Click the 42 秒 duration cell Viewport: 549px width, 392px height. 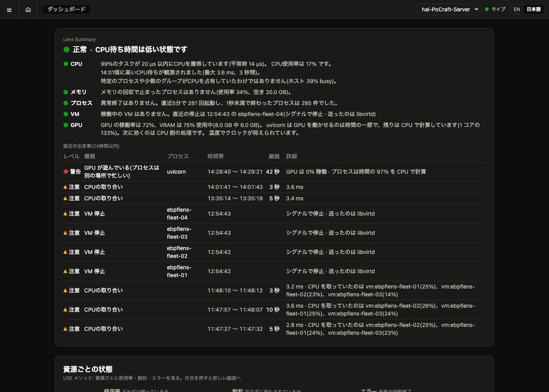coord(273,172)
